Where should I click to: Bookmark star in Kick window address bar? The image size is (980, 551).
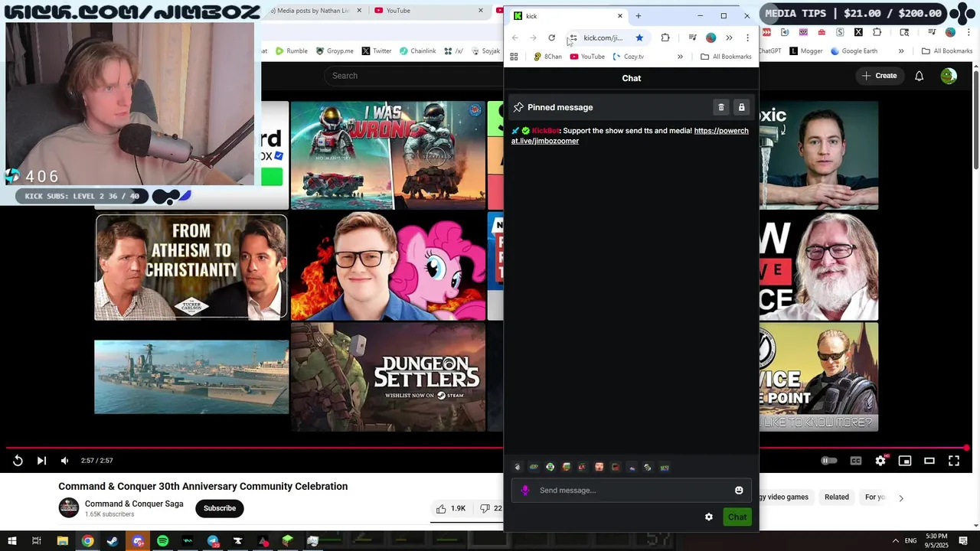[x=639, y=37]
